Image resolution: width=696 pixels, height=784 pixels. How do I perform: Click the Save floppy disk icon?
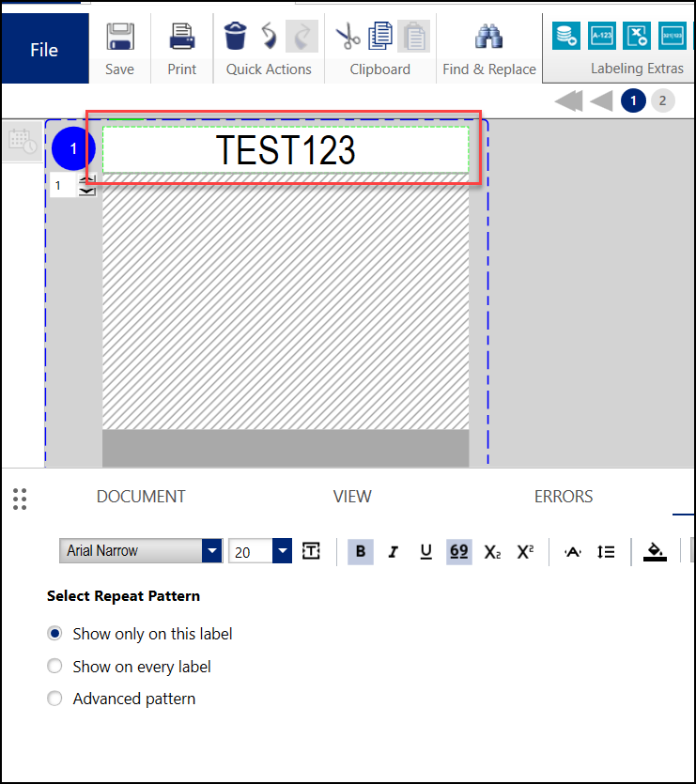pos(119,38)
